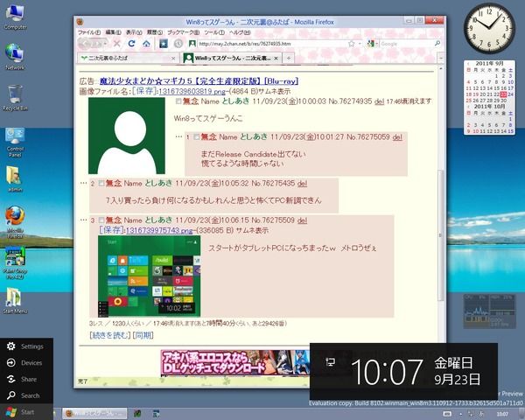Open the Recycle Bin icon

click(x=15, y=97)
